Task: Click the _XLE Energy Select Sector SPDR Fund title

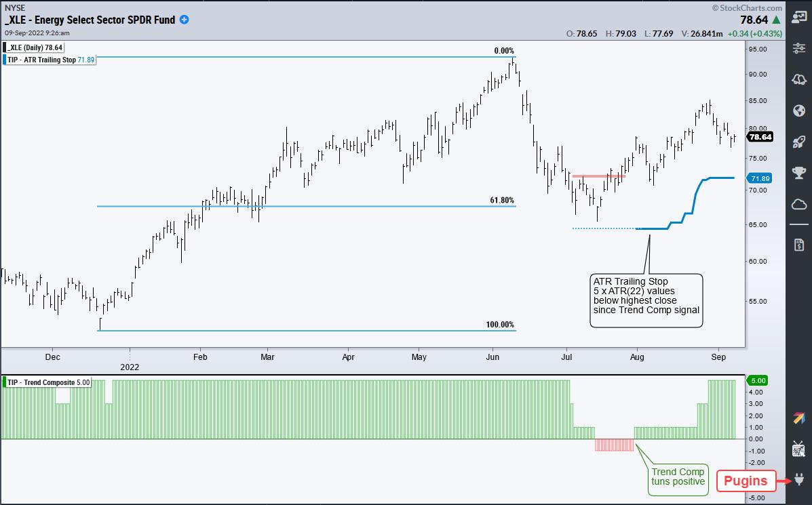Action: coord(91,20)
